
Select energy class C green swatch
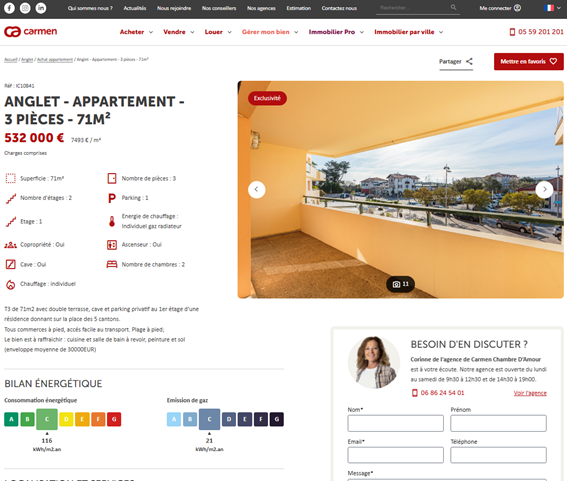47,419
